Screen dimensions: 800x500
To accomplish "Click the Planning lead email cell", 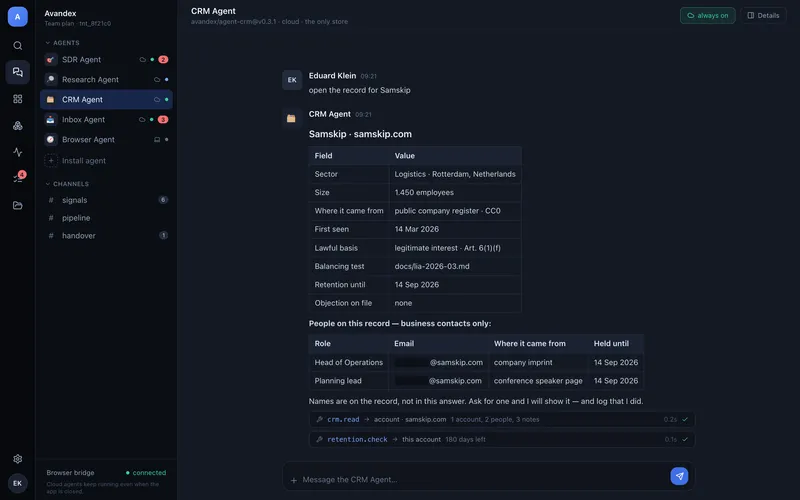I will (x=438, y=381).
